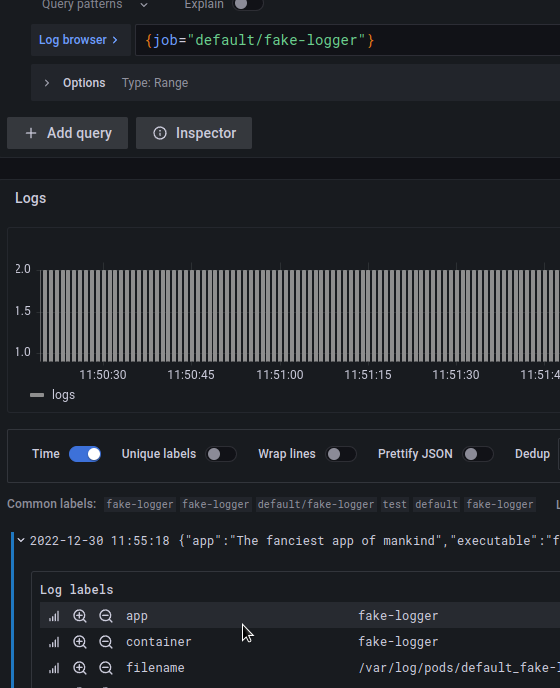Screen dimensions: 560x688
Task: Toggle the logs series in legend
Action: (63, 395)
